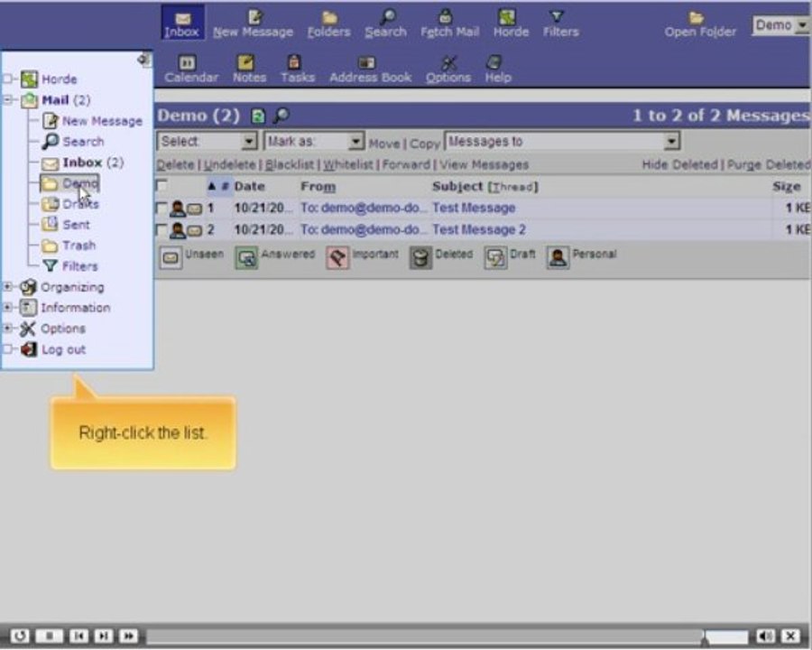This screenshot has height=650, width=812.
Task: Check the box for Test Message 2 row
Action: (161, 229)
